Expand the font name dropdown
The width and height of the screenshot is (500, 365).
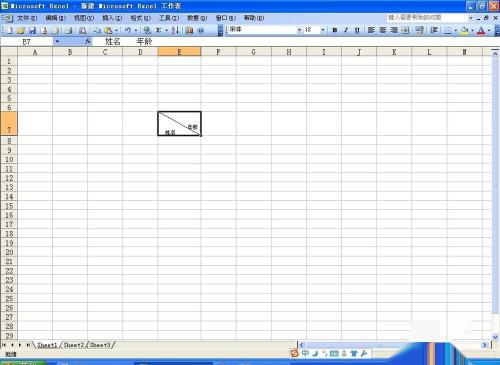[299, 30]
